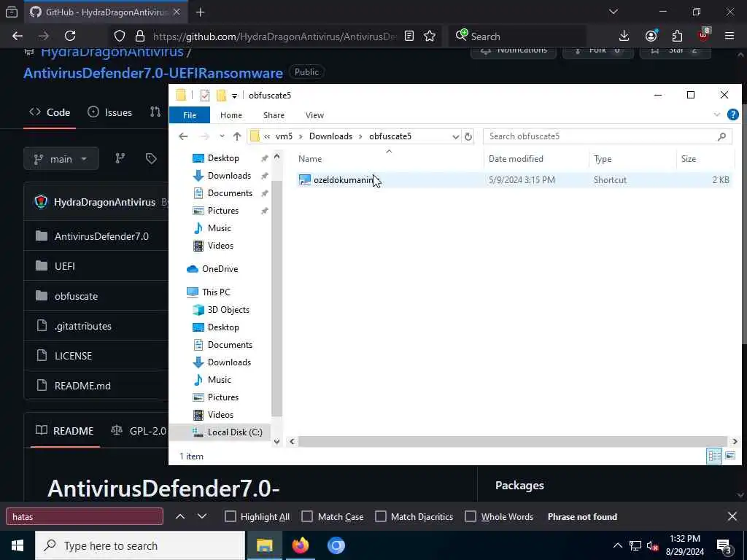
Task: Go back in Firefox with the back arrow
Action: pyautogui.click(x=18, y=36)
